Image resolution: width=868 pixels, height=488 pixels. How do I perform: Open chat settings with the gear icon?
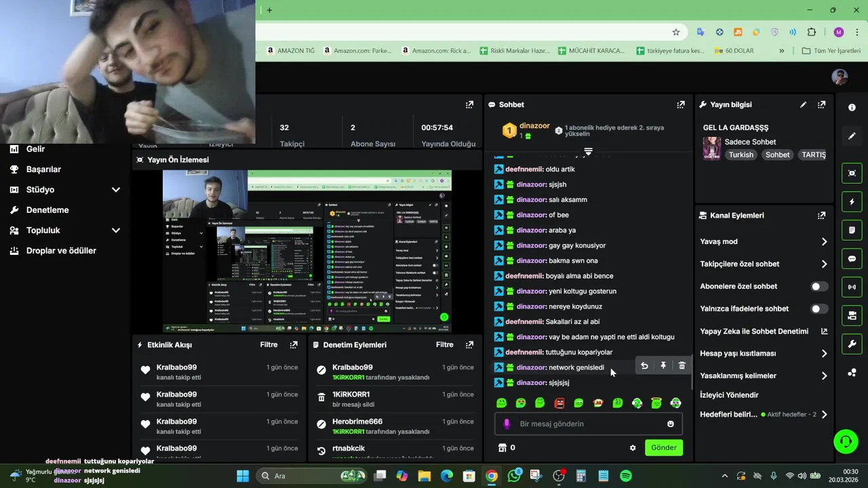click(x=633, y=448)
